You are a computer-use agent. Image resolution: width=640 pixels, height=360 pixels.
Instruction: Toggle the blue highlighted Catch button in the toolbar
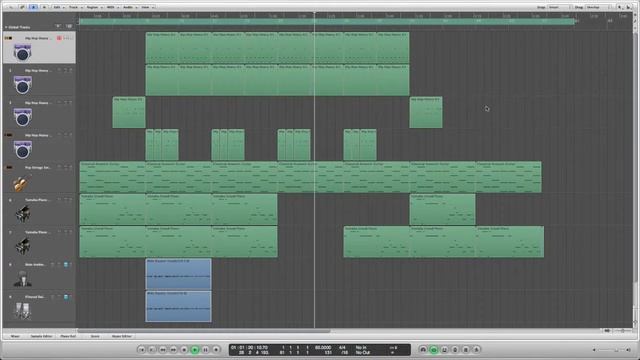tap(33, 7)
